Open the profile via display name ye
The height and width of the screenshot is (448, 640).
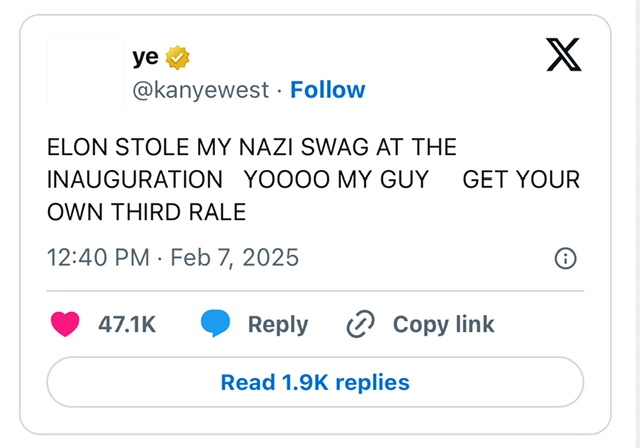tap(145, 59)
